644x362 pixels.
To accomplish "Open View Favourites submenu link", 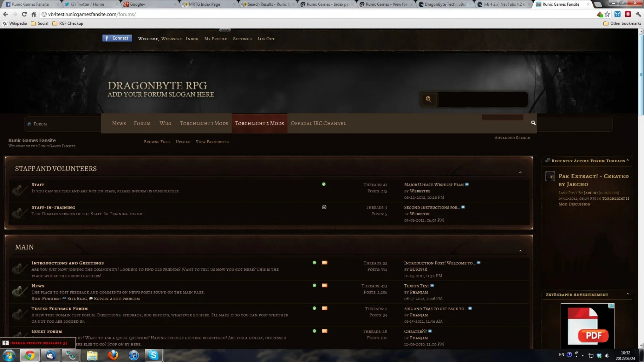I will pos(212,142).
